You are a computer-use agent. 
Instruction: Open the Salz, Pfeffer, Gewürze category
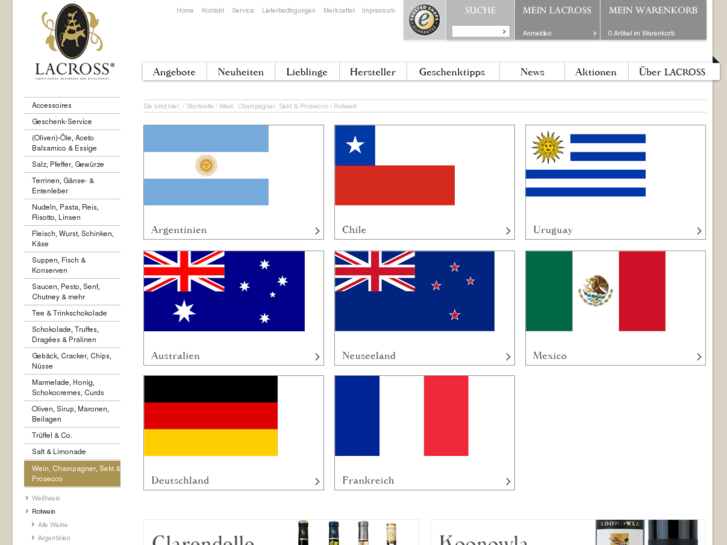click(x=72, y=164)
